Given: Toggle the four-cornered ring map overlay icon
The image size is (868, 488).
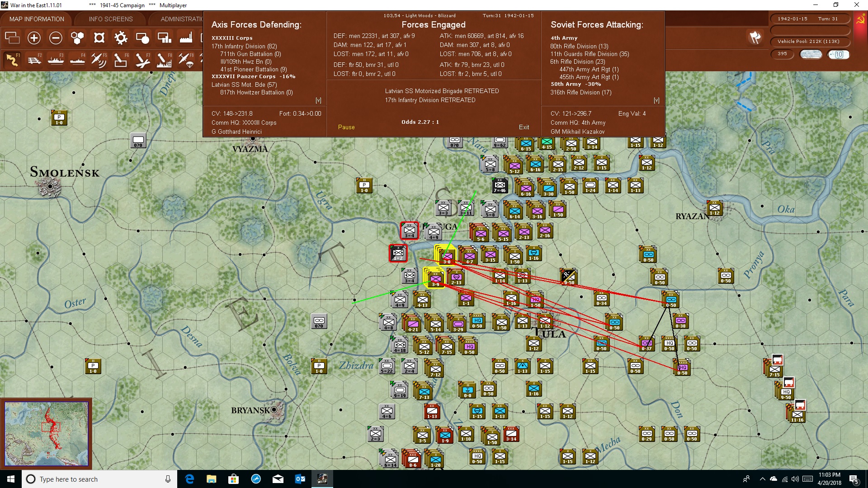Looking at the screenshot, I should click(99, 38).
